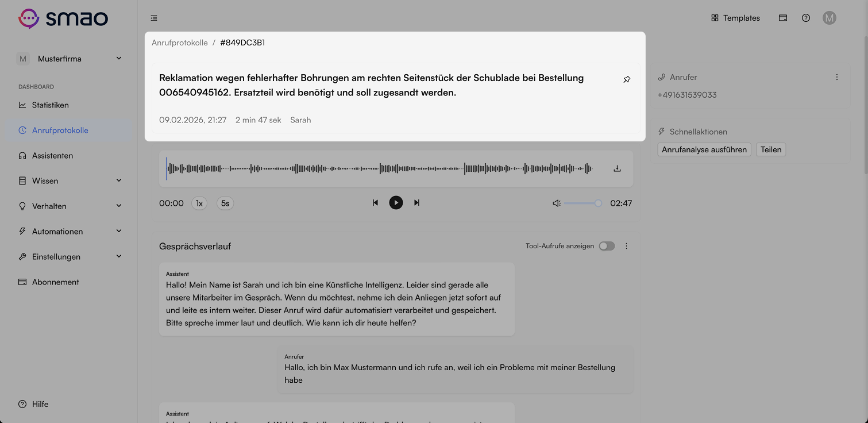Change playback speed 1x
This screenshot has height=423, width=868.
coord(199,203)
